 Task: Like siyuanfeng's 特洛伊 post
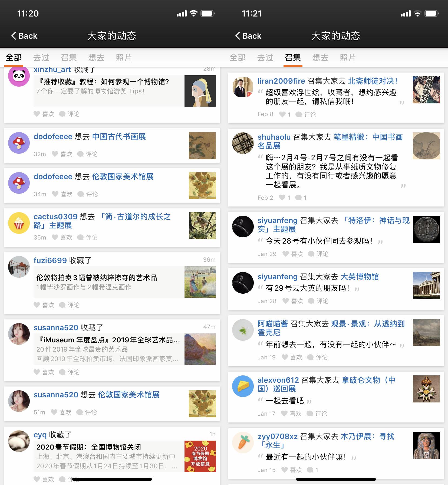[293, 254]
